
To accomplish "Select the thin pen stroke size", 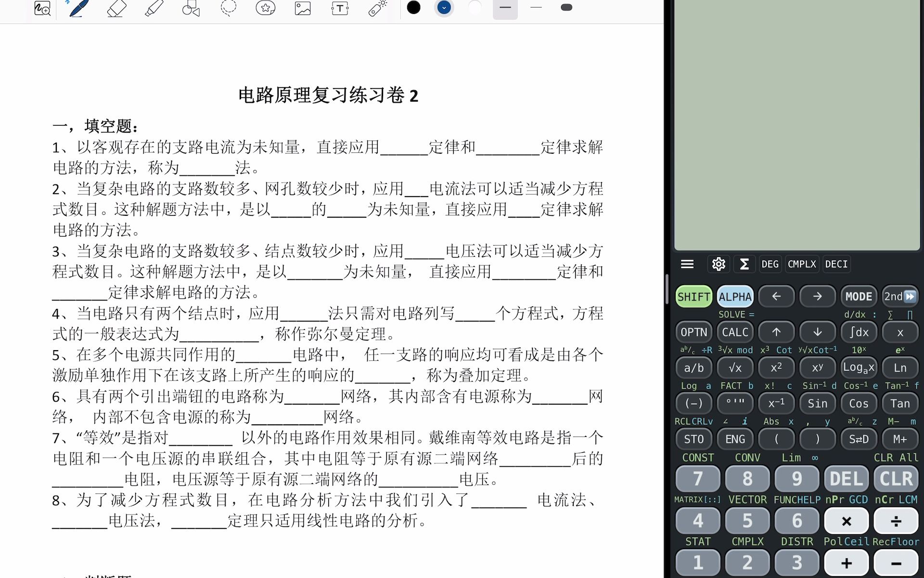I will coord(536,8).
